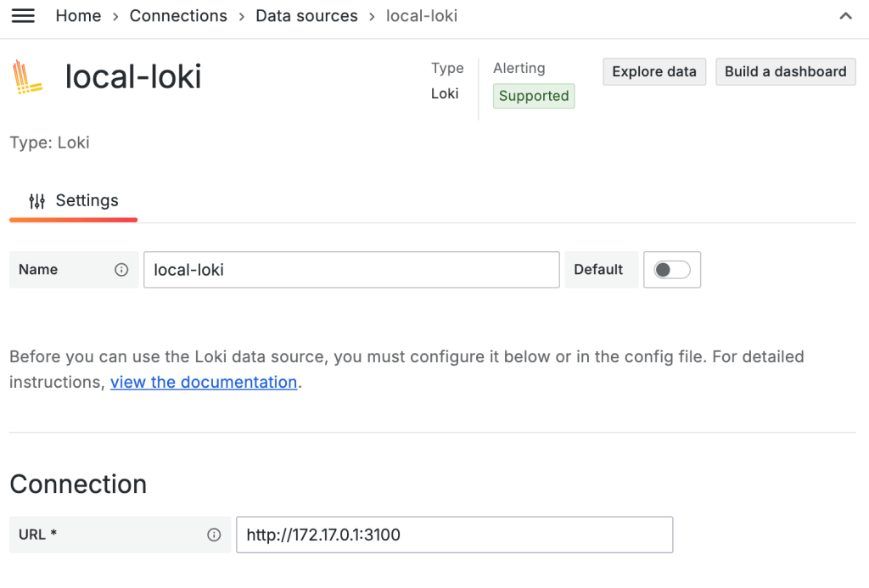The width and height of the screenshot is (869, 588).
Task: Collapse the top bar with chevron
Action: pyautogui.click(x=846, y=16)
